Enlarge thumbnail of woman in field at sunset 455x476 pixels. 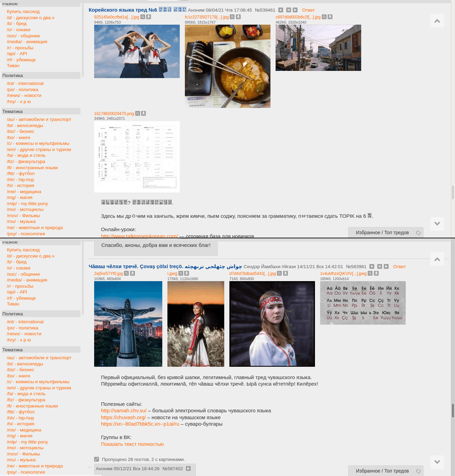(x=196, y=324)
